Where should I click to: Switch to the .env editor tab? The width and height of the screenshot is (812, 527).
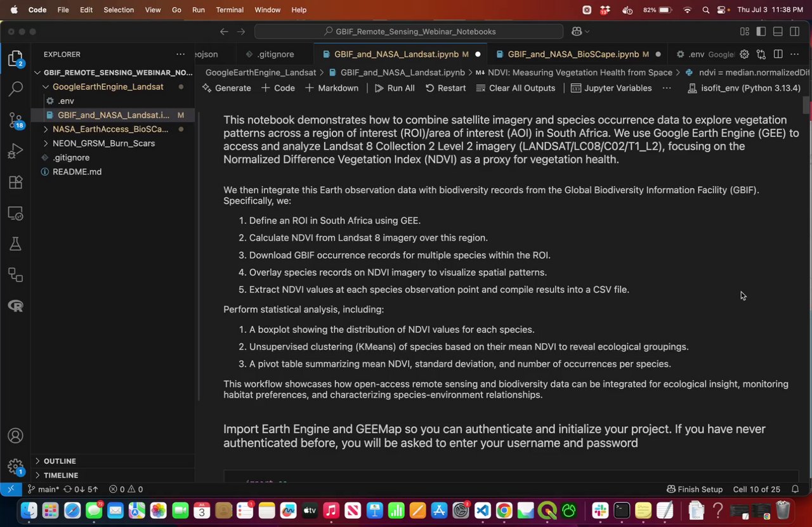click(701, 55)
